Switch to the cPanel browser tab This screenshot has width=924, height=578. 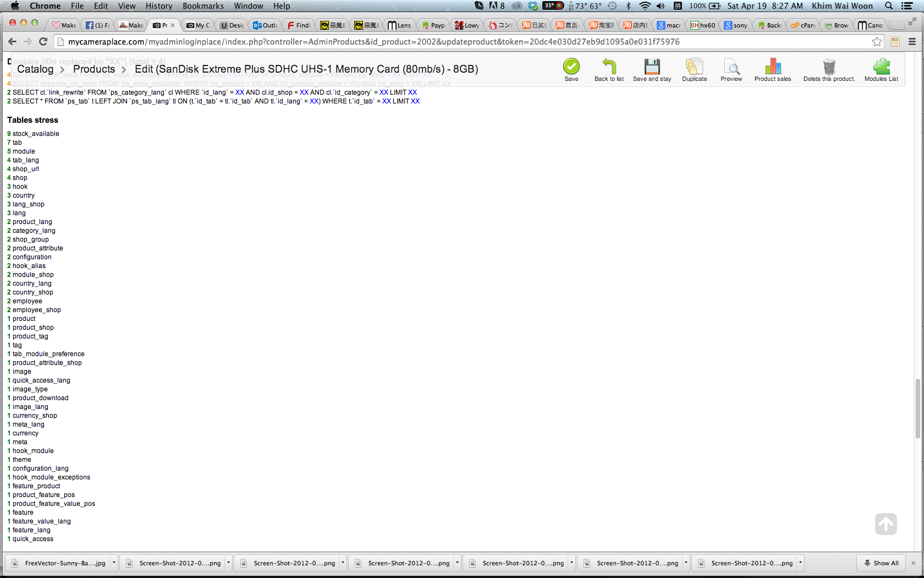802,25
